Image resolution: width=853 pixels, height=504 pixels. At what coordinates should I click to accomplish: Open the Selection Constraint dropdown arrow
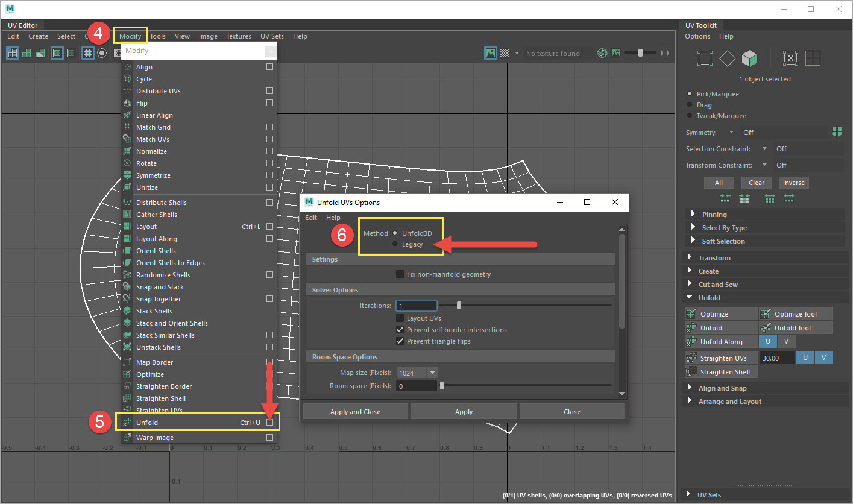tap(764, 148)
